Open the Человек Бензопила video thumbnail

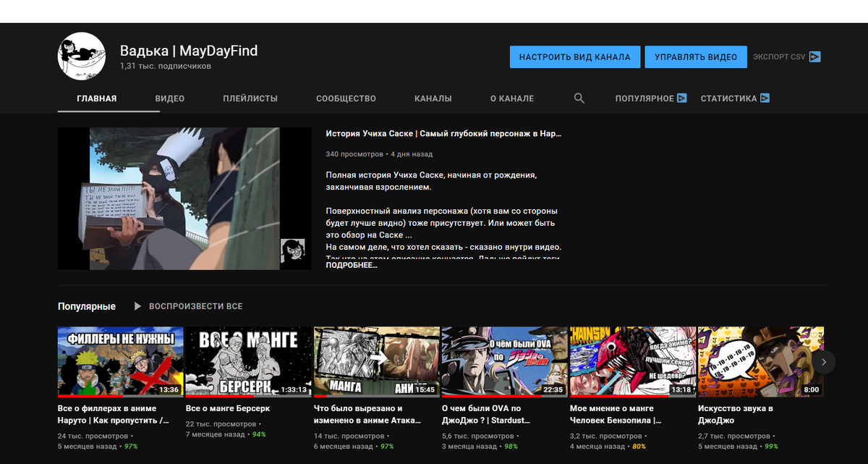(632, 361)
